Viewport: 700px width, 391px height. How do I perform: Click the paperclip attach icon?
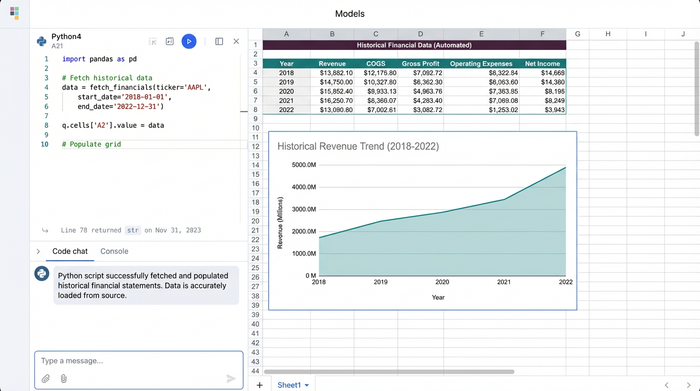click(46, 379)
